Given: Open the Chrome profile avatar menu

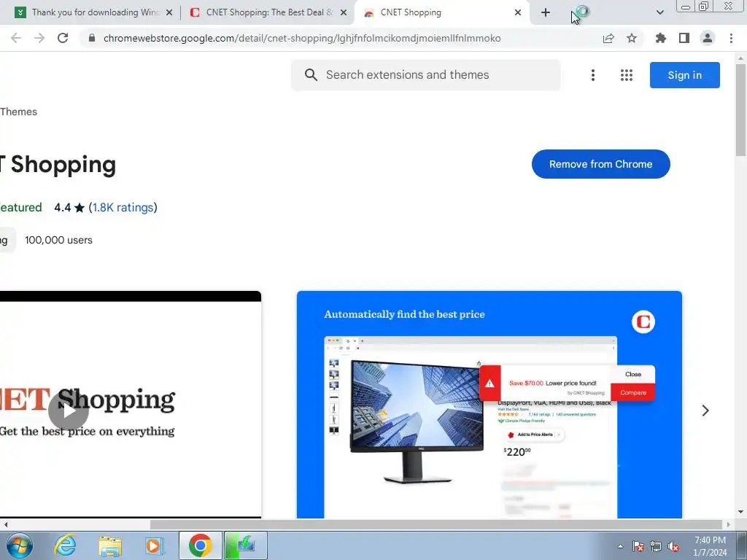Looking at the screenshot, I should coord(708,38).
